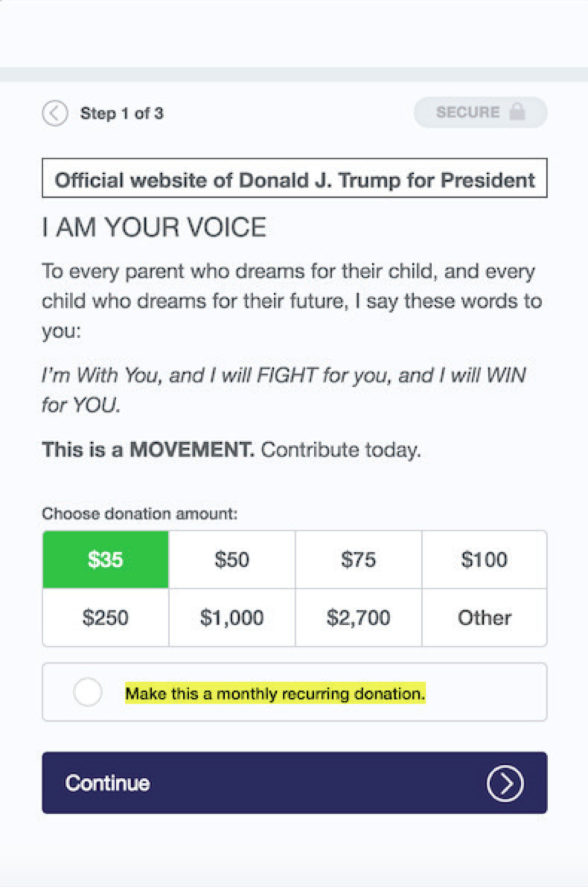Choose the $250 donation option

click(105, 618)
